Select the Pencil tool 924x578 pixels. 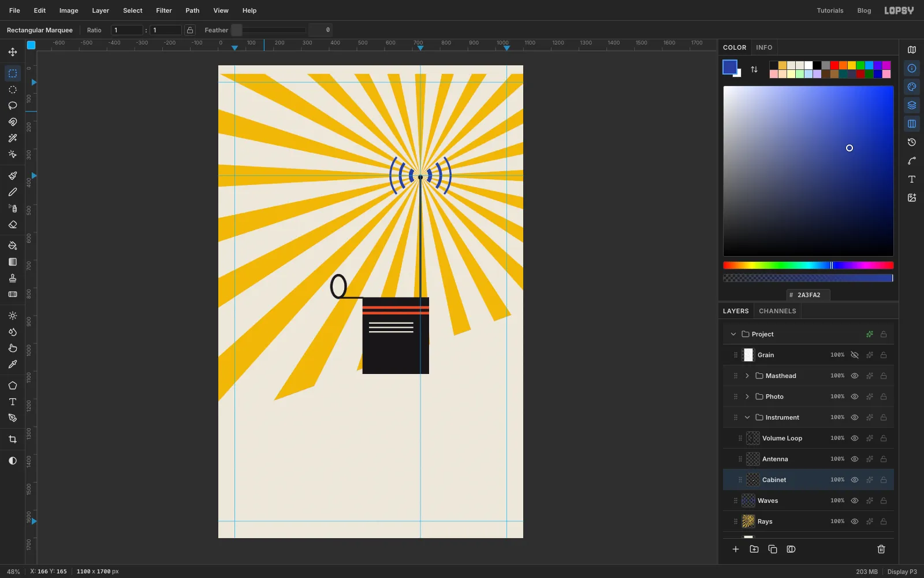(x=13, y=192)
